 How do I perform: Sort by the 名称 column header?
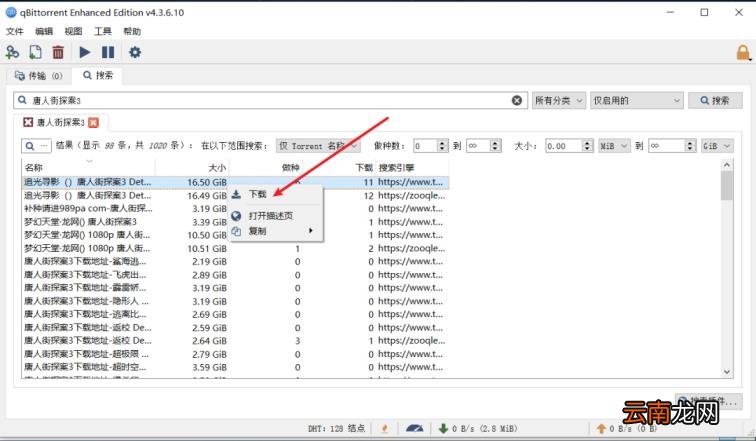89,167
